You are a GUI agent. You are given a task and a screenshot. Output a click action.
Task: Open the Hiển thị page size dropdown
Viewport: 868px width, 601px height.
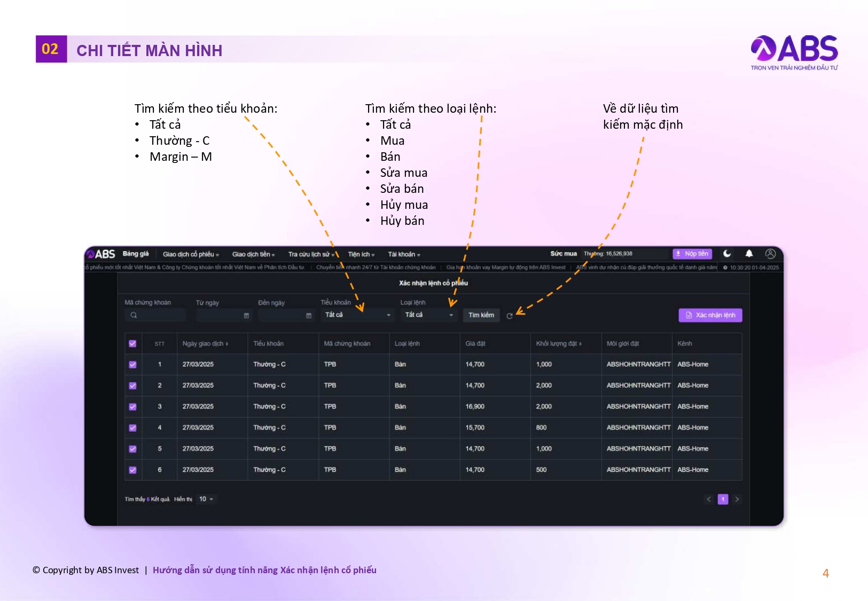pos(206,499)
